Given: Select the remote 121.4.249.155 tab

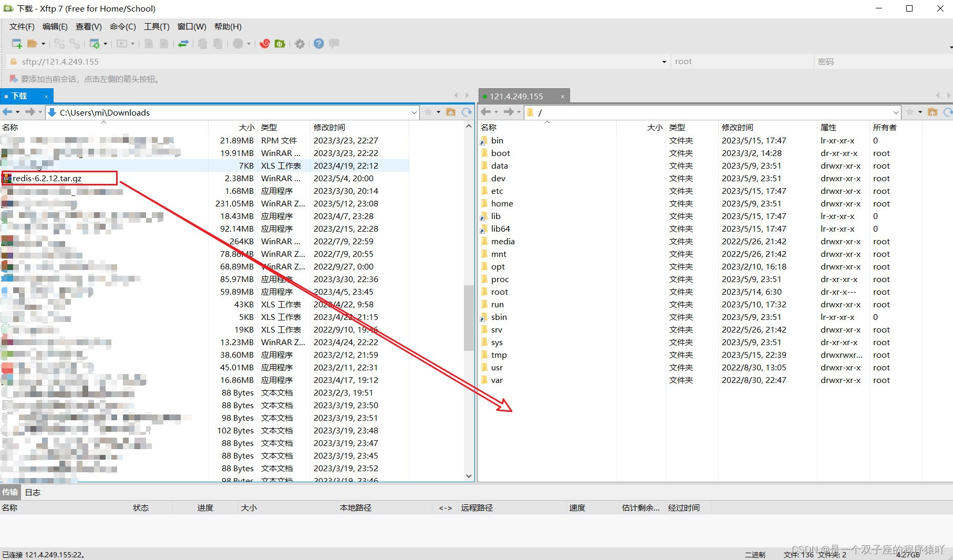Looking at the screenshot, I should click(x=516, y=96).
